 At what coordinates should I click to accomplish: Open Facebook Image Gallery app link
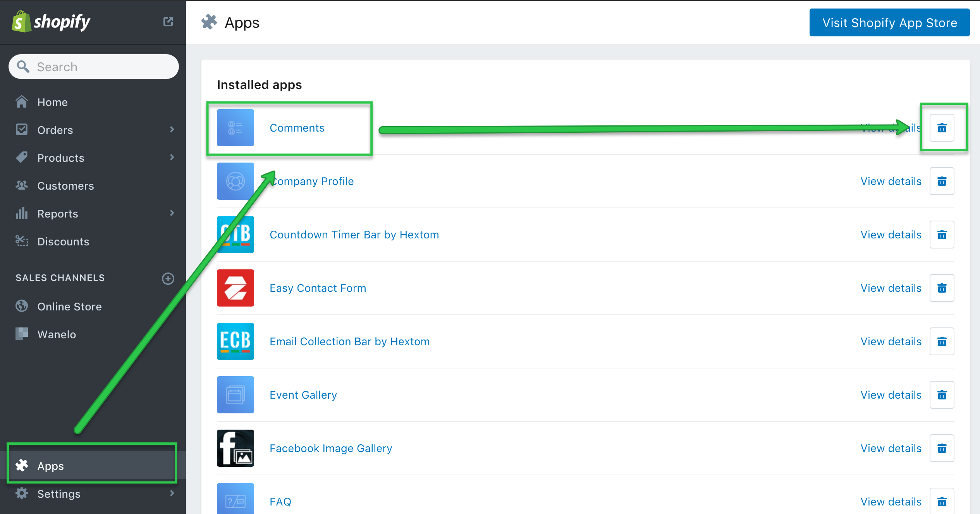pyautogui.click(x=331, y=448)
